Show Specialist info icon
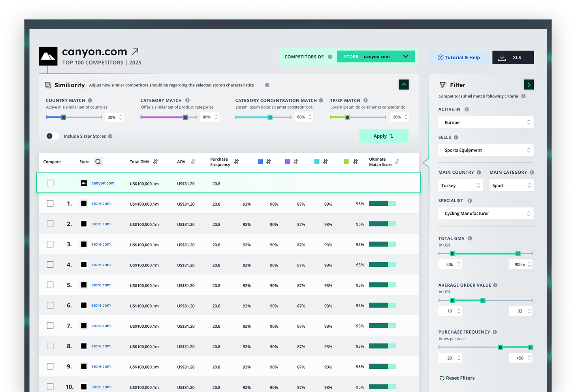Viewport: 576px width, 392px height. (x=470, y=201)
